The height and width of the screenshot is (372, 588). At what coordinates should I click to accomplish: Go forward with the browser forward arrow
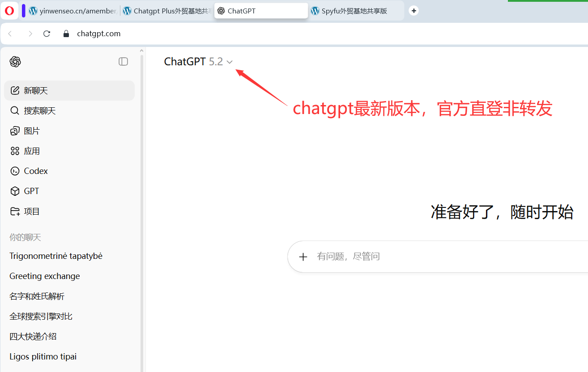[30, 34]
